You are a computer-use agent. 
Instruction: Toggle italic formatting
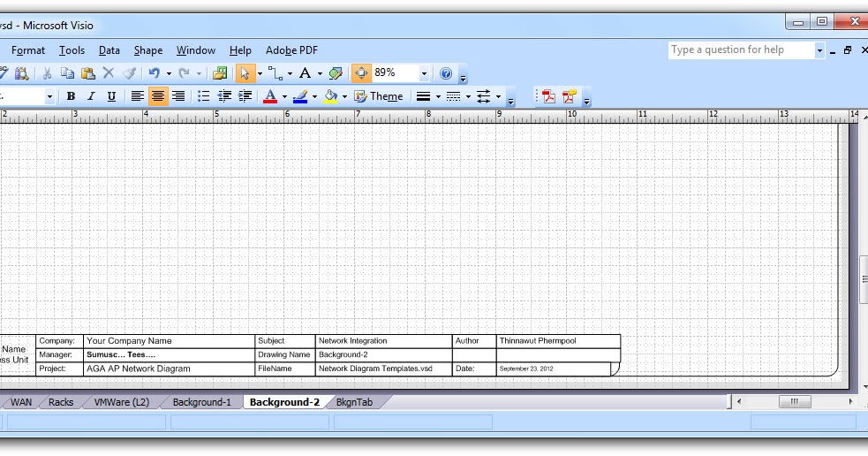pos(91,96)
